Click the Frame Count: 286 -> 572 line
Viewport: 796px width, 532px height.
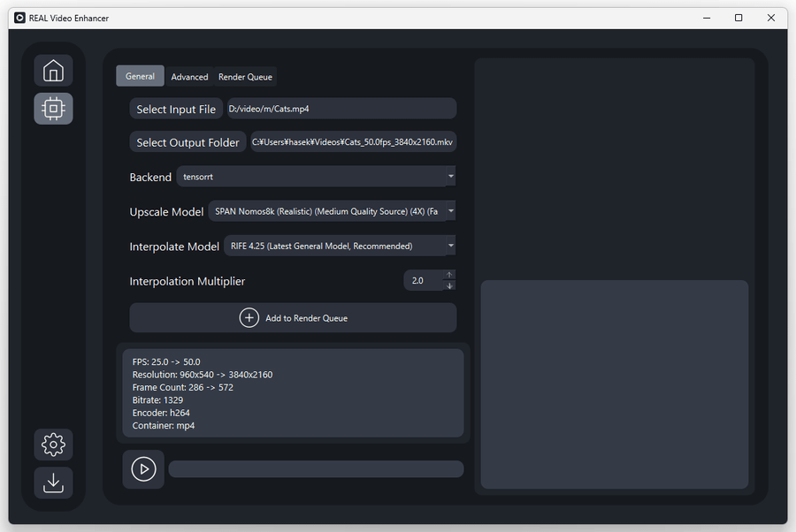182,387
